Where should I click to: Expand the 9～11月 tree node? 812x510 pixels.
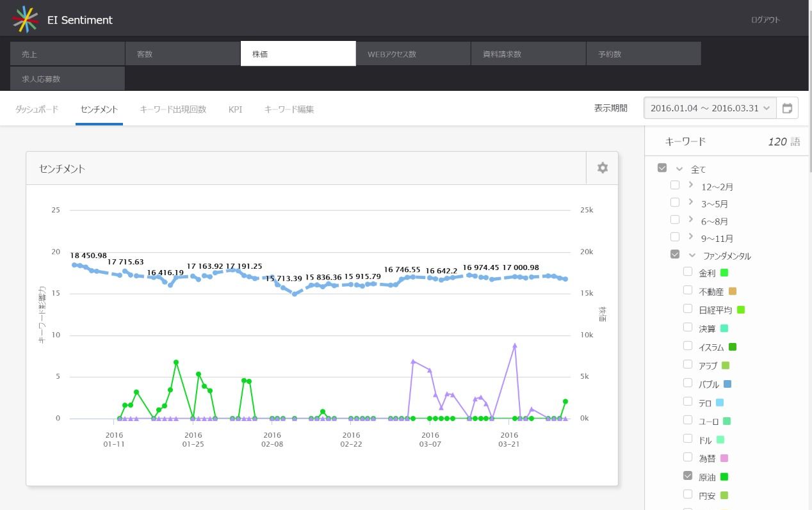pyautogui.click(x=691, y=236)
